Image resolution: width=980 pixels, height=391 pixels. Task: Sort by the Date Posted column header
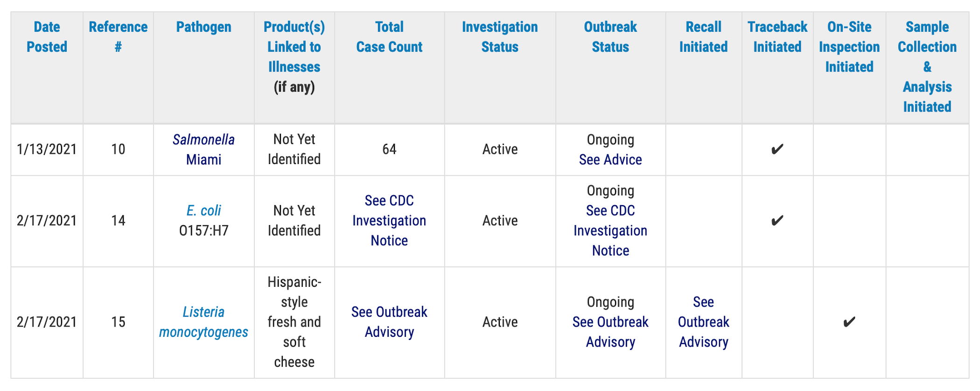coord(47,37)
